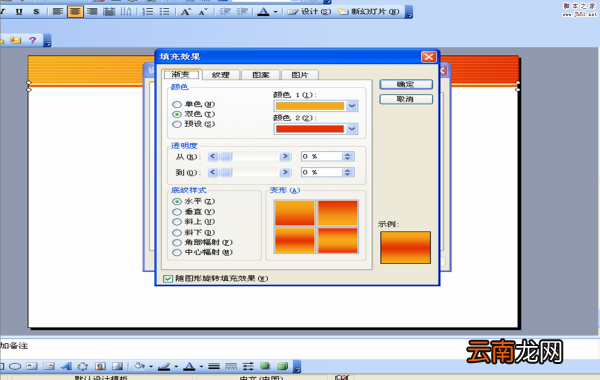Open the drawing toolbar font color dropdown arrow
Image resolution: width=600 pixels, height=380 pixels.
201,367
